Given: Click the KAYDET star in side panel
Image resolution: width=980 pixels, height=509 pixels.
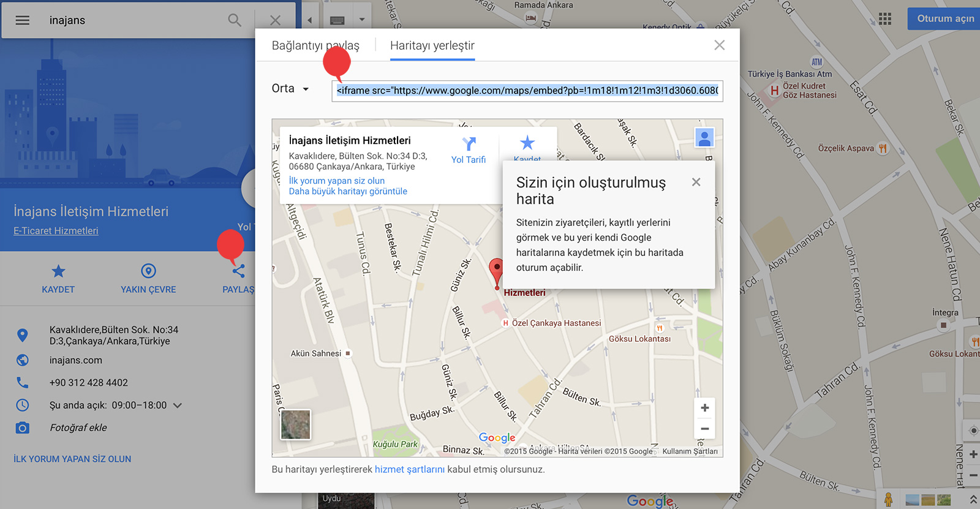Looking at the screenshot, I should tap(58, 271).
